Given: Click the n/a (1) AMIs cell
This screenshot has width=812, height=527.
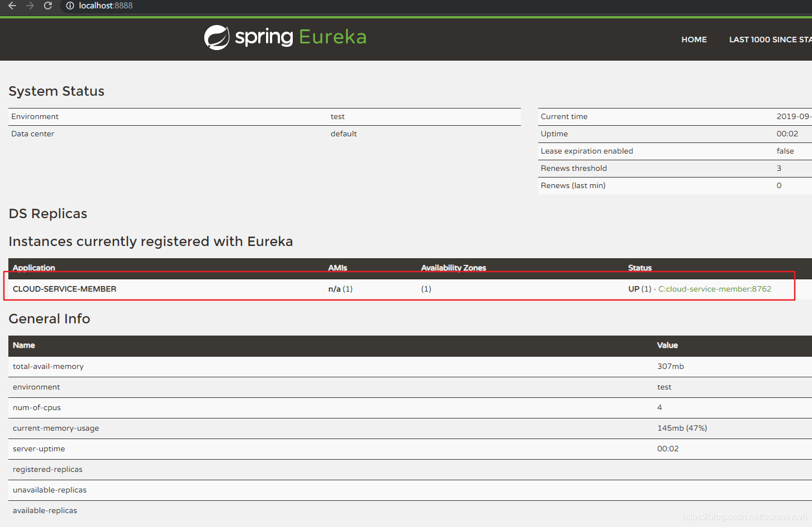Looking at the screenshot, I should [341, 289].
